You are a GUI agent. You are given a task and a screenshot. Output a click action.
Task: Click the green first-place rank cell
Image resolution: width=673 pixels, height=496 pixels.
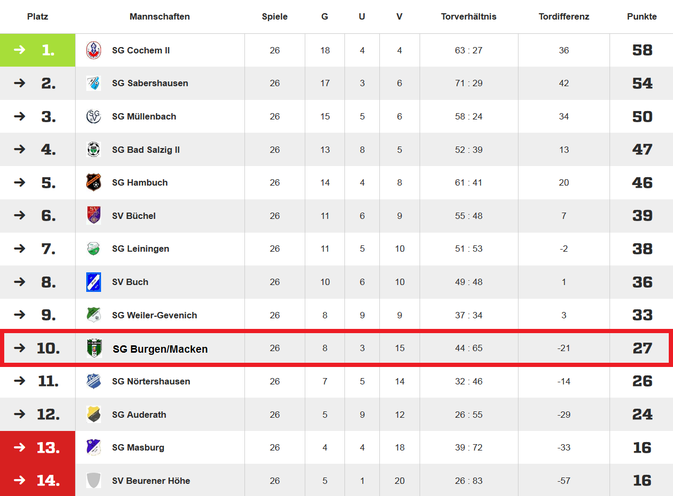(x=37, y=50)
